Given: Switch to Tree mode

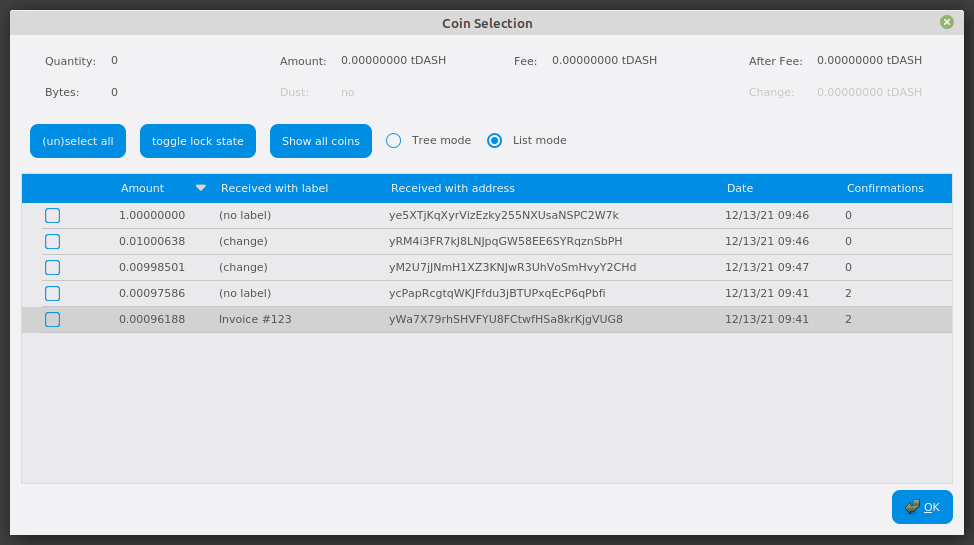Looking at the screenshot, I should click(394, 141).
